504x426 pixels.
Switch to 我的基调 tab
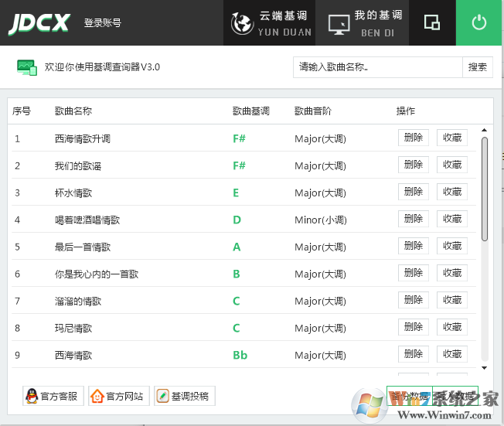367,23
